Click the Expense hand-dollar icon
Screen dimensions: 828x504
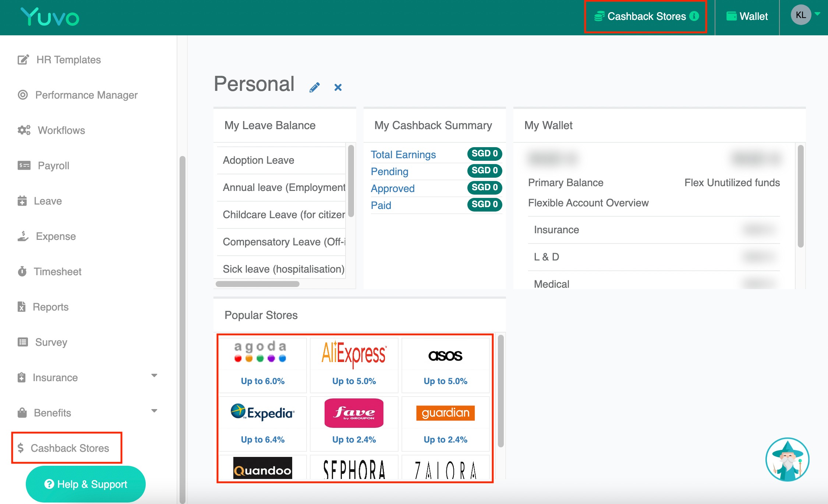(23, 236)
